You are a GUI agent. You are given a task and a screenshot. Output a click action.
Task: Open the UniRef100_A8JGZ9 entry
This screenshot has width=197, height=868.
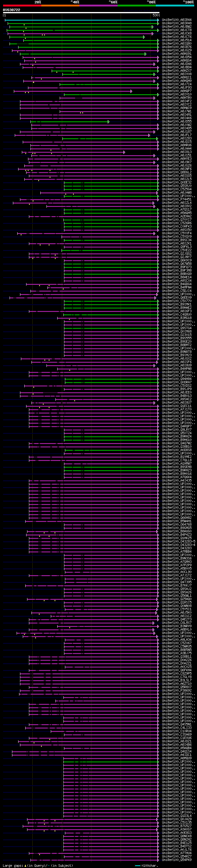(177, 50)
